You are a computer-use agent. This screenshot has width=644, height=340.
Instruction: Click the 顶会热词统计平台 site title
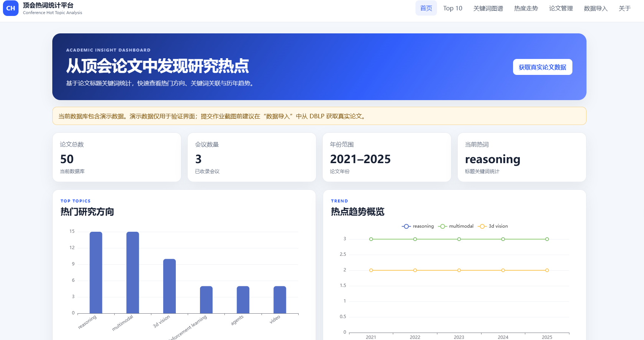point(48,5)
